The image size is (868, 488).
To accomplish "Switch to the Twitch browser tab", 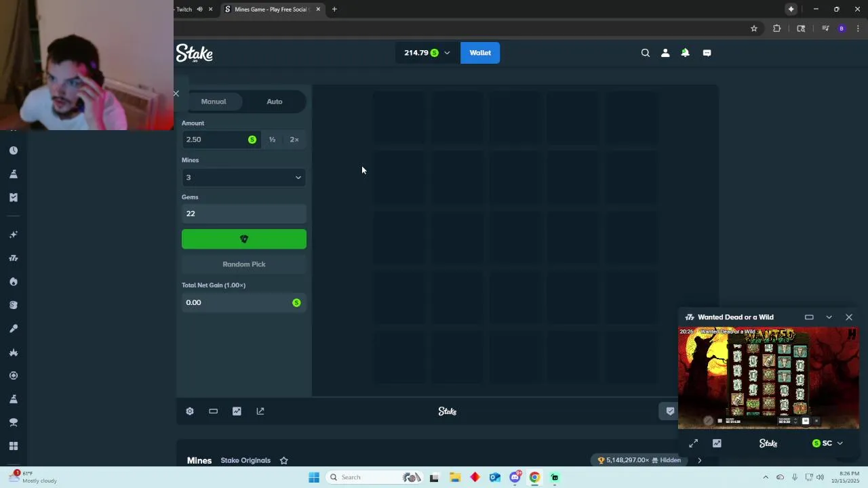I will pyautogui.click(x=183, y=9).
